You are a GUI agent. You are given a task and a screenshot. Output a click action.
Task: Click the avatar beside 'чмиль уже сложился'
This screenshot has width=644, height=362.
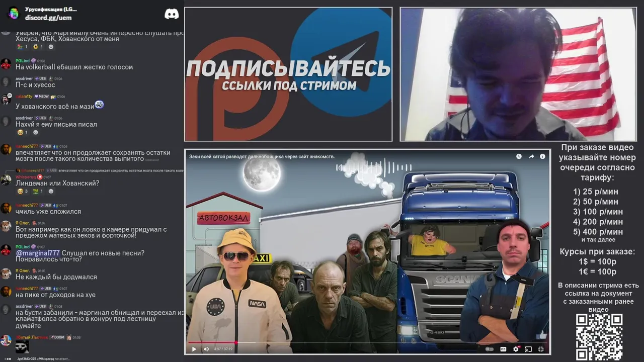(6, 208)
